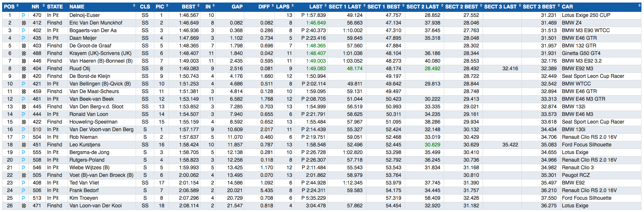Click checkered flag icon for Leo Kurstjens

pos(24,145)
